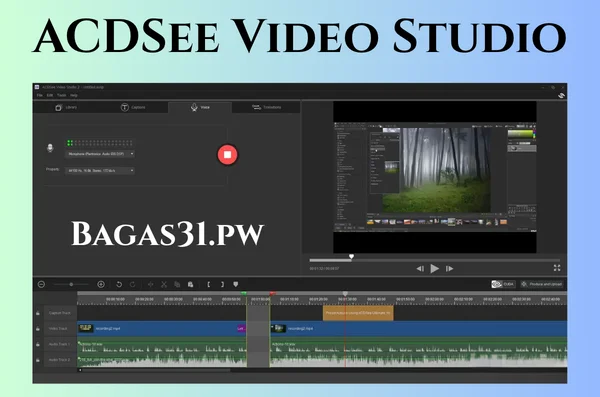600x397 pixels.
Task: Click the sync icon at top right of menu bar
Action: (561, 95)
